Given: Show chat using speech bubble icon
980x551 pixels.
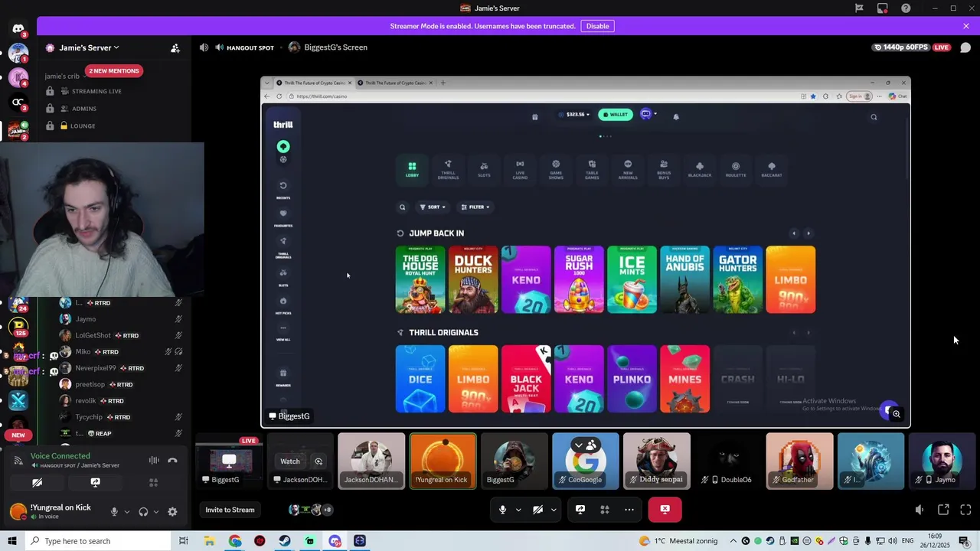Looking at the screenshot, I should pos(965,47).
